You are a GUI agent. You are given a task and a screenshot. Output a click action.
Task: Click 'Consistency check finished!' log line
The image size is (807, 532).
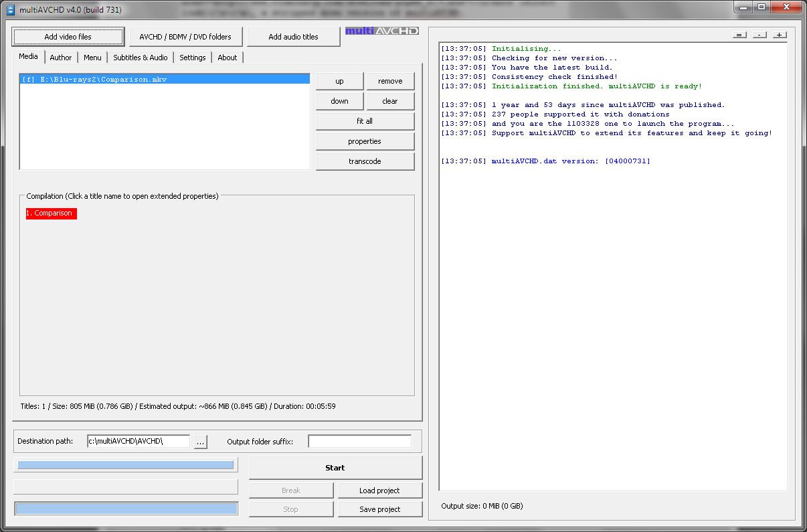(x=529, y=77)
